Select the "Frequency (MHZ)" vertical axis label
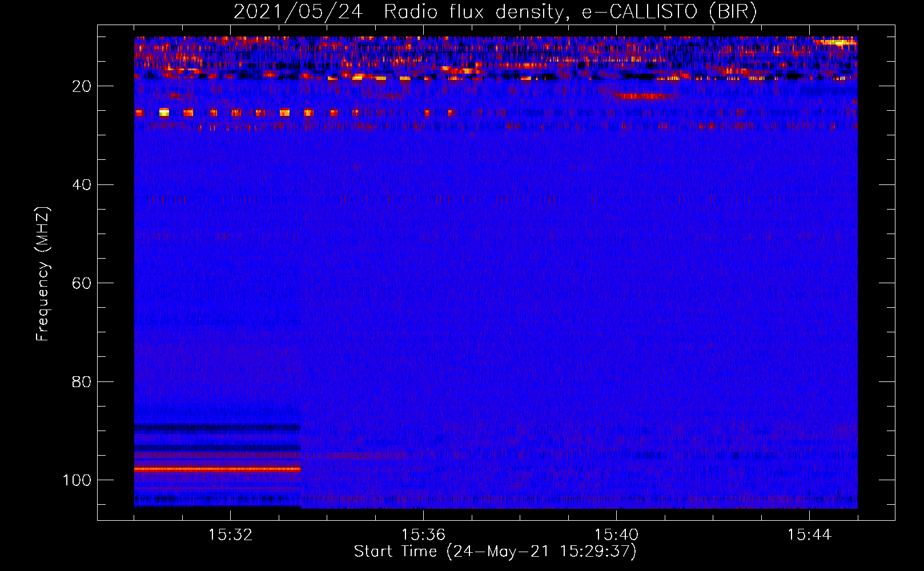This screenshot has height=571, width=924. coord(43,274)
